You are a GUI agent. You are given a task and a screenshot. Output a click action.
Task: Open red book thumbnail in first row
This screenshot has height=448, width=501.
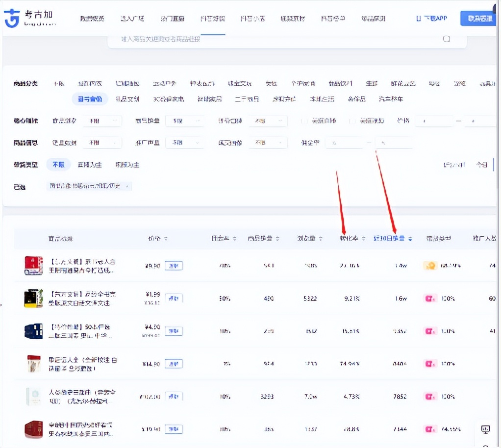(33, 265)
